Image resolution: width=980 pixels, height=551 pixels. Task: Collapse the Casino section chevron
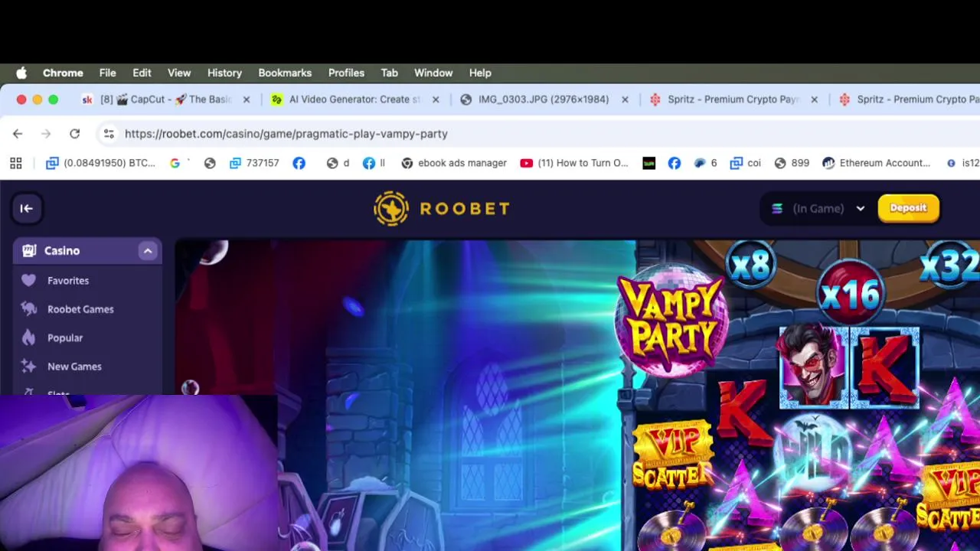tap(148, 251)
